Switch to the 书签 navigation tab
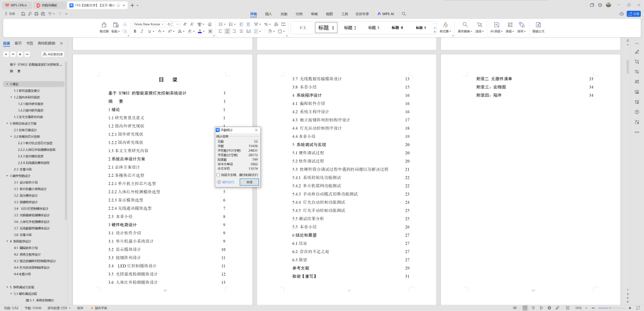The height and width of the screenshot is (311, 644). 30,43
